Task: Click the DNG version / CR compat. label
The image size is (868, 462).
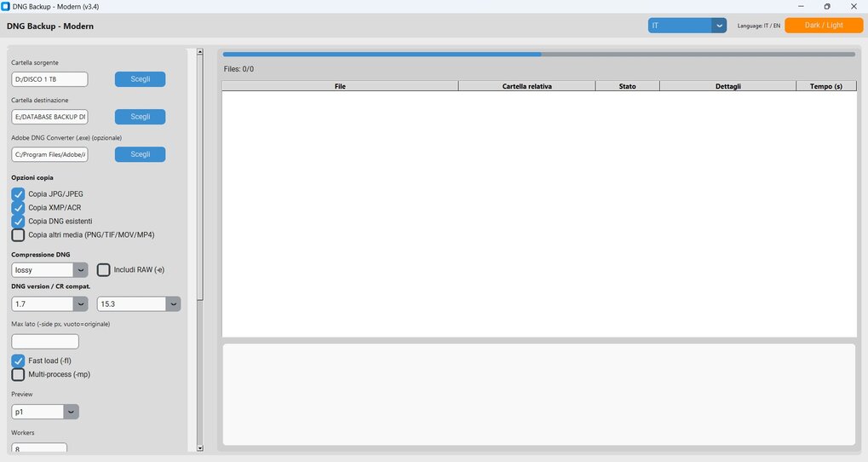Action: point(50,286)
